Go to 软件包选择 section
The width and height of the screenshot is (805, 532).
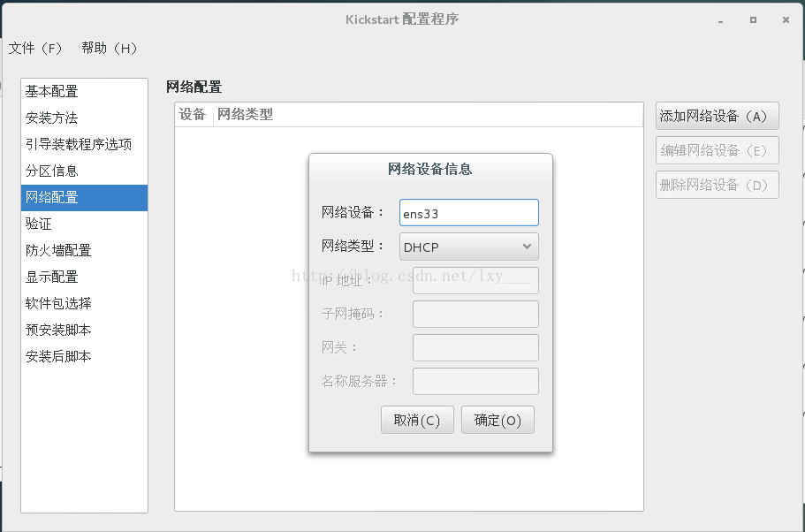[84, 303]
